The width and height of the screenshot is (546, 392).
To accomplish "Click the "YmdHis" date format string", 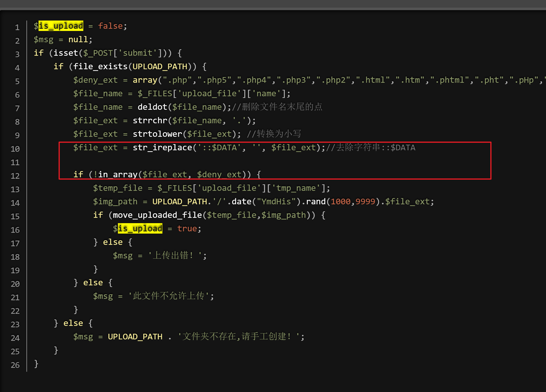I will [276, 201].
